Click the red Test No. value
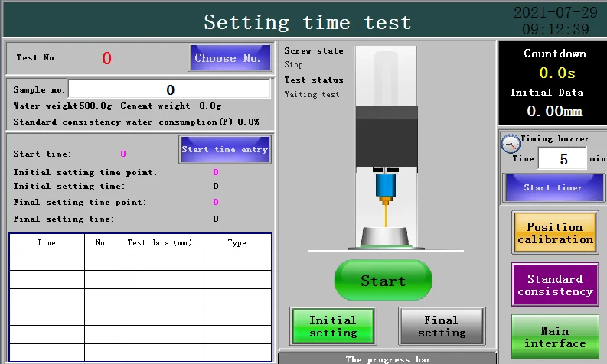The width and height of the screenshot is (607, 364). click(107, 58)
